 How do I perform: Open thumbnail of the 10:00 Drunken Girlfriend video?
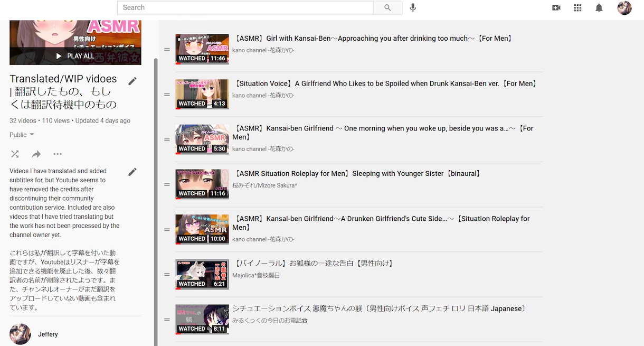click(202, 229)
